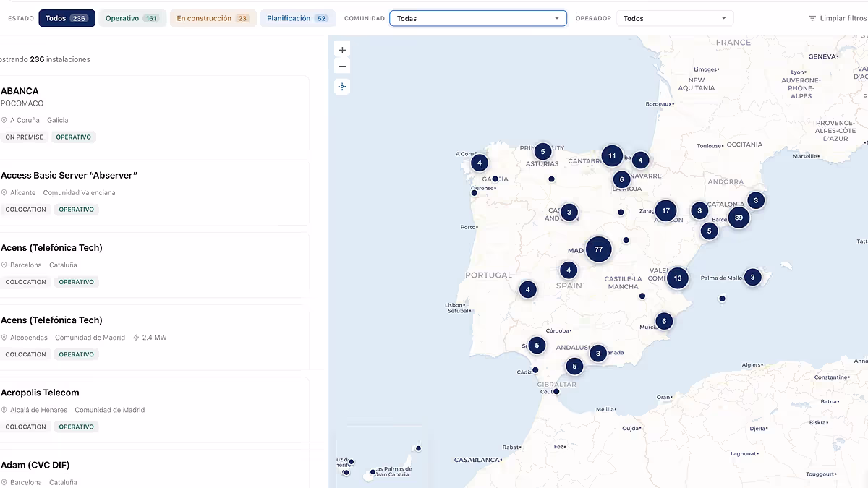Click COLOCATION tag on Abserver card
The height and width of the screenshot is (488, 868).
tap(25, 210)
